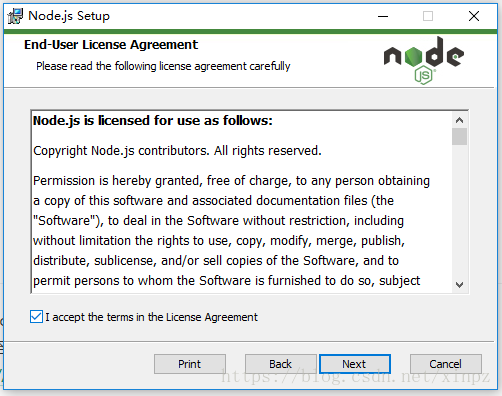Click the Node.js Setup title text
Viewport: 502px width, 396px height.
69,16
